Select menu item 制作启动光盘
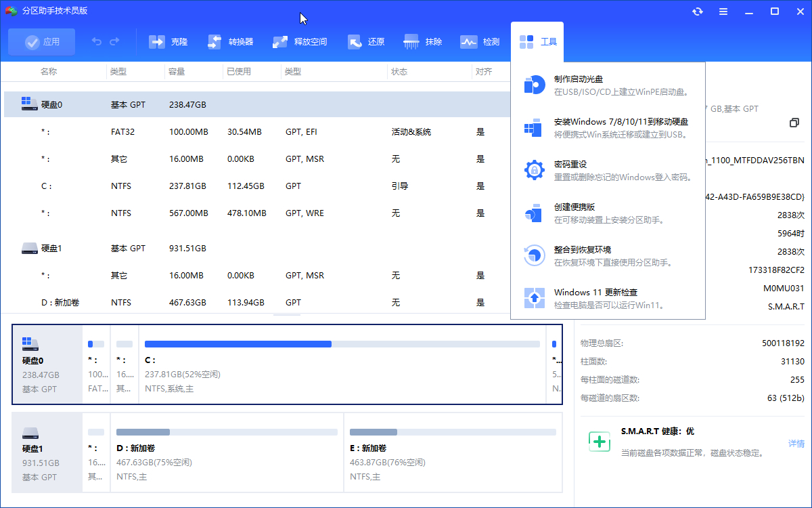812x508 pixels. [608, 85]
